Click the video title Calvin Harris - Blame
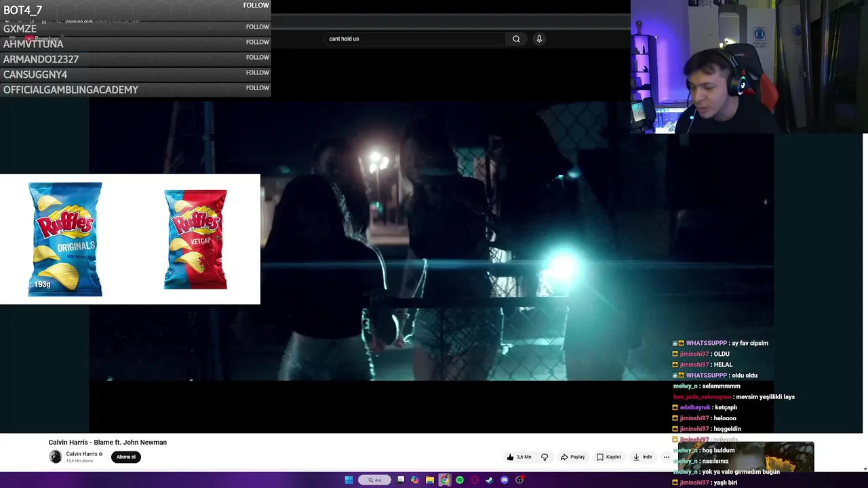 point(107,442)
